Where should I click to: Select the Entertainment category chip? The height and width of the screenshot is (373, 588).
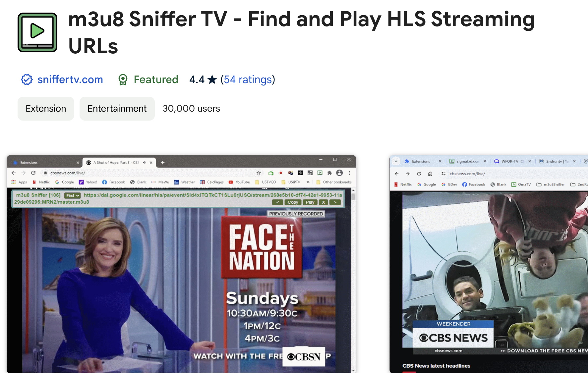click(117, 109)
